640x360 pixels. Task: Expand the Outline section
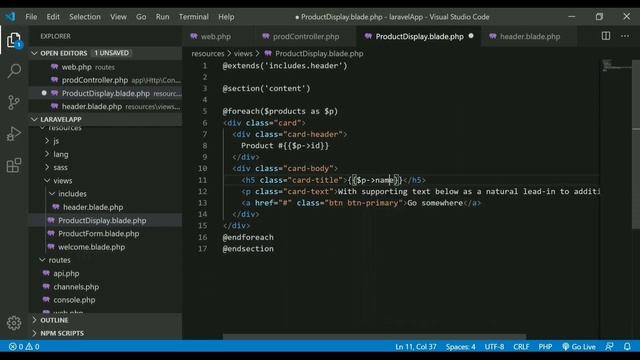[105, 320]
